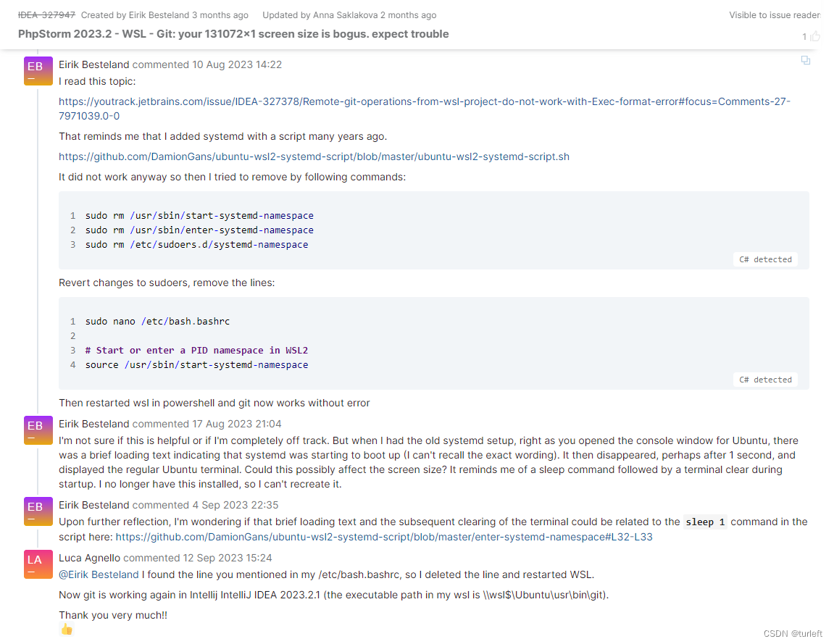Screen dimensions: 834x644
Task: Click the copy link icon on first comment
Action: tap(806, 60)
